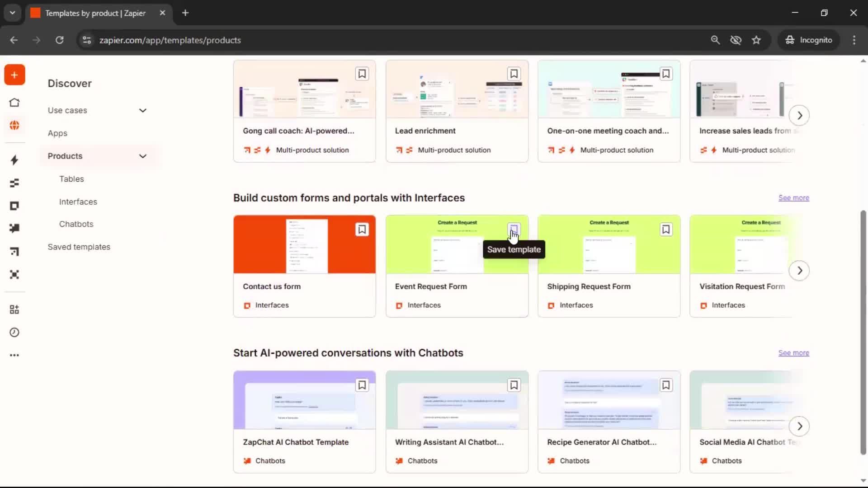Save the Lead enrichment template
This screenshot has height=488, width=868.
[514, 74]
